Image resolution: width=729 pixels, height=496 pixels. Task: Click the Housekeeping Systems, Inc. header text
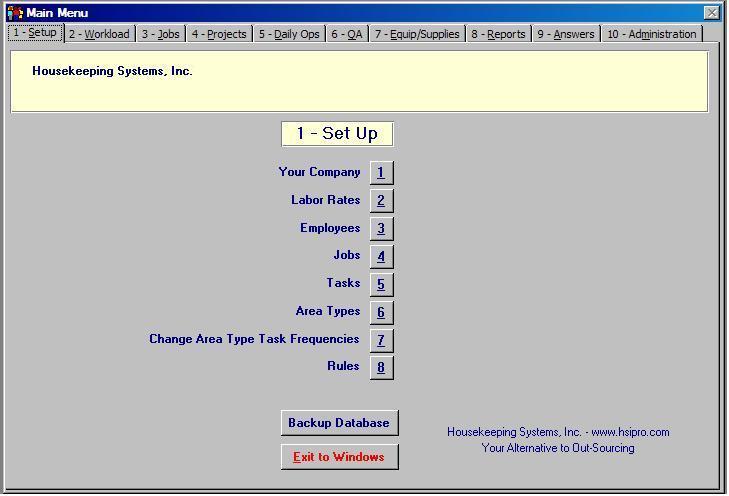click(112, 71)
